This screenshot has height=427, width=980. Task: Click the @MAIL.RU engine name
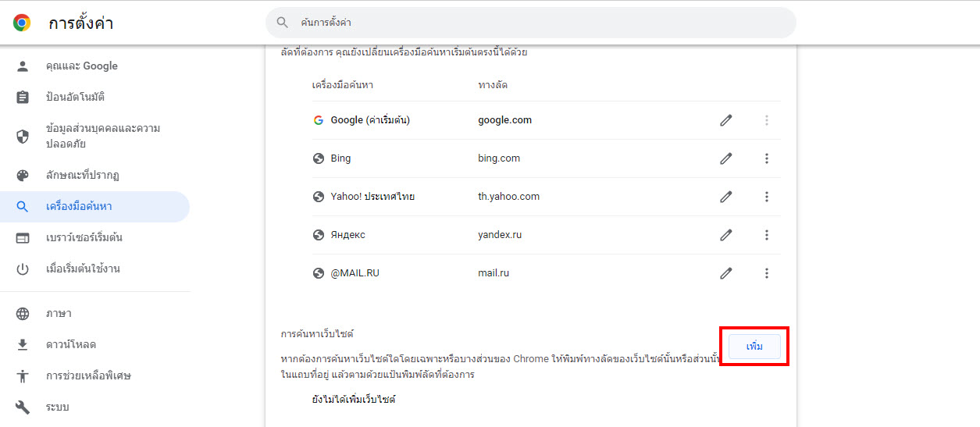click(355, 273)
